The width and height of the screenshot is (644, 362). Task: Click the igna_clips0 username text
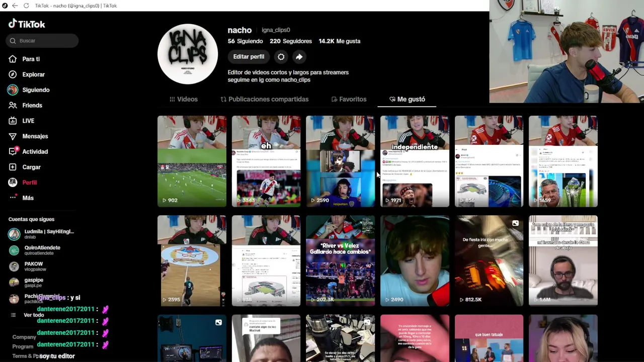pos(276,30)
